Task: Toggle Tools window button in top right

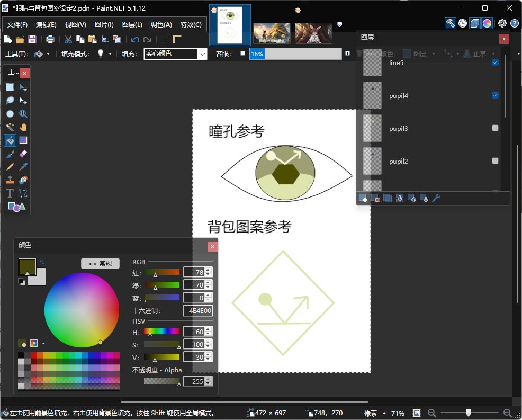Action: pos(450,23)
